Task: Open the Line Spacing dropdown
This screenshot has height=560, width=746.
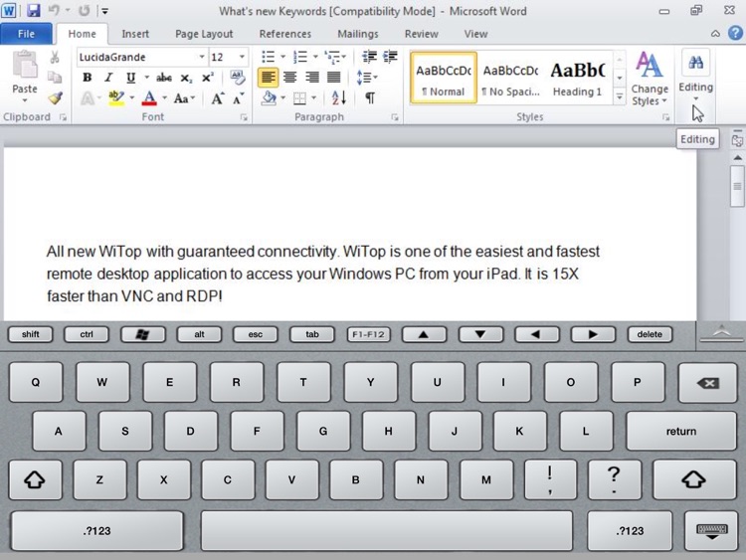Action: pyautogui.click(x=367, y=77)
